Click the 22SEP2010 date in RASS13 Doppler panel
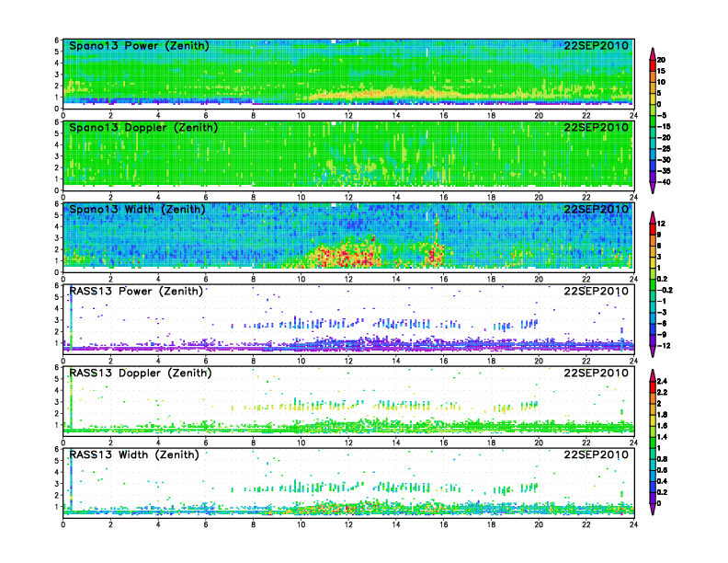 [597, 373]
